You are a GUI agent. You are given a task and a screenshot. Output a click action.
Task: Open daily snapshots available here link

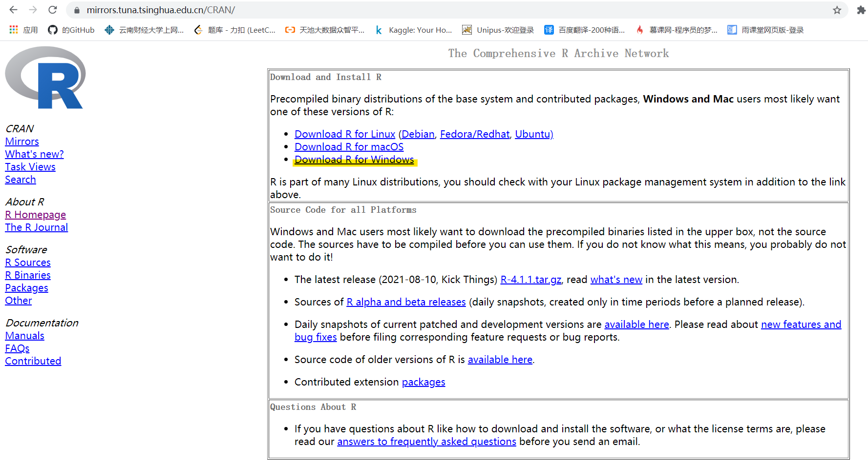pos(636,324)
